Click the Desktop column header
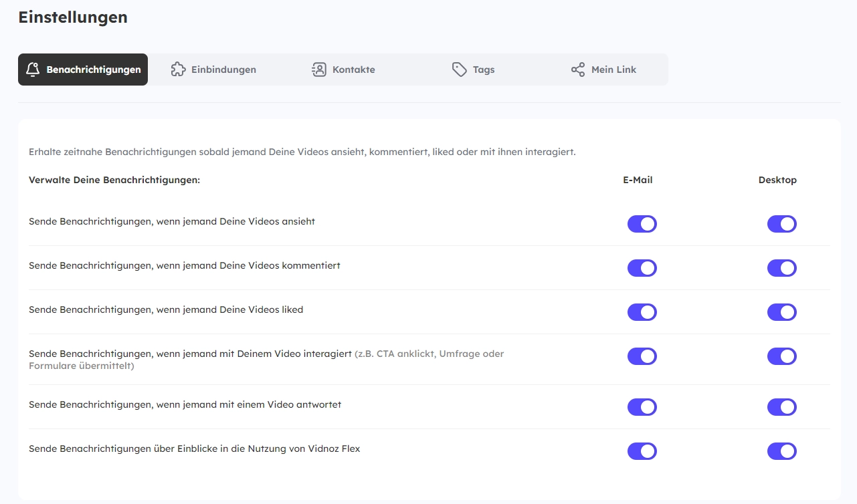This screenshot has width=857, height=504. [777, 180]
